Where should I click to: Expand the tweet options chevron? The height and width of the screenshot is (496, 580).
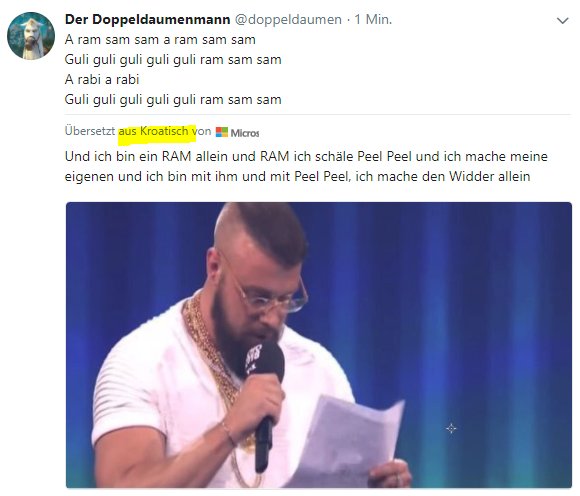[563, 21]
